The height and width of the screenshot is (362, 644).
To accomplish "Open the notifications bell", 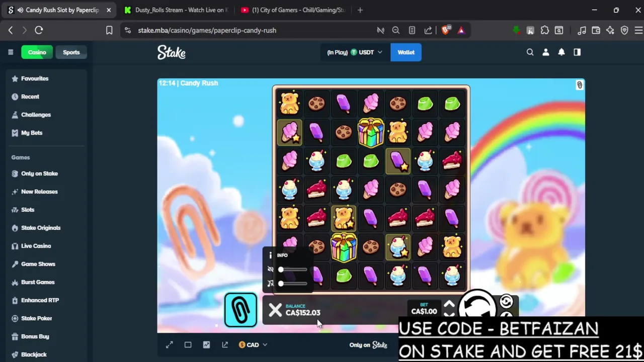I will point(561,52).
